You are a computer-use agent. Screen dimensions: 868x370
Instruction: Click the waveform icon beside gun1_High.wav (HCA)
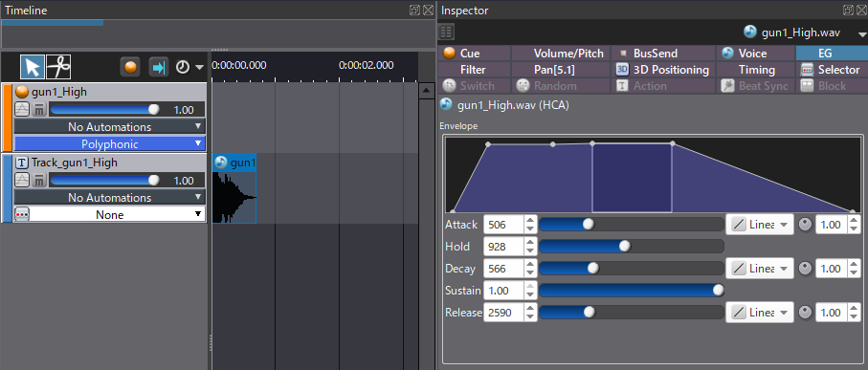(446, 104)
